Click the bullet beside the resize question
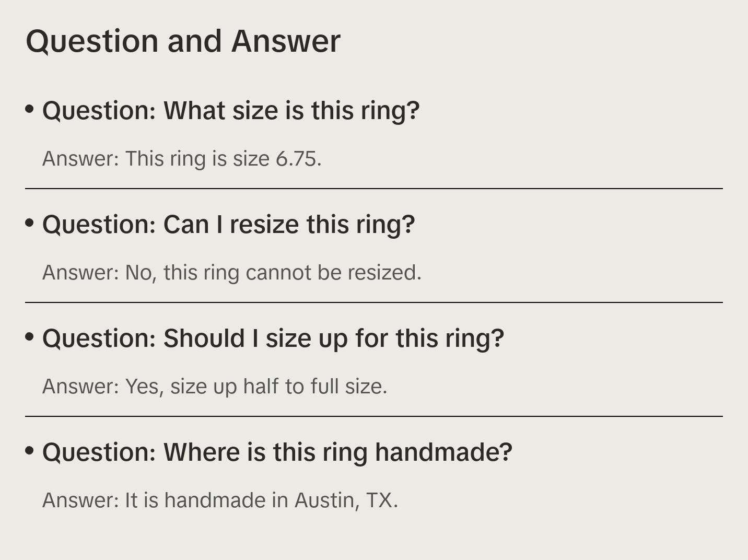 point(30,223)
